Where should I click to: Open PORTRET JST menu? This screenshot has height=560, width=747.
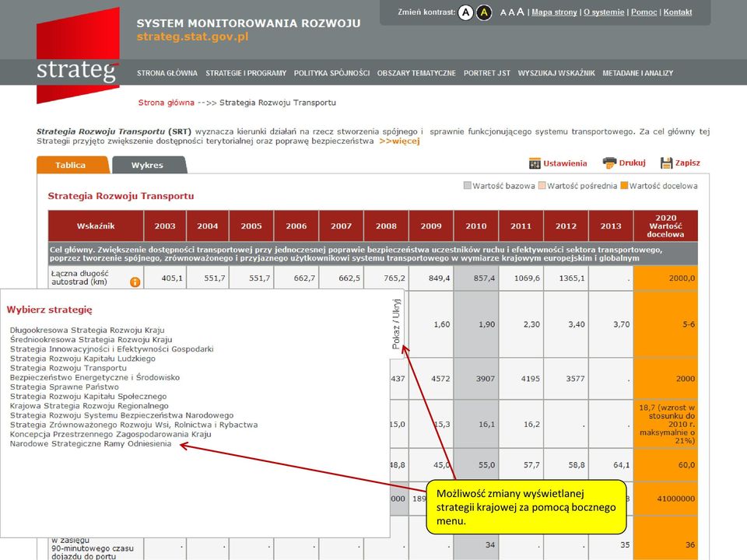487,73
